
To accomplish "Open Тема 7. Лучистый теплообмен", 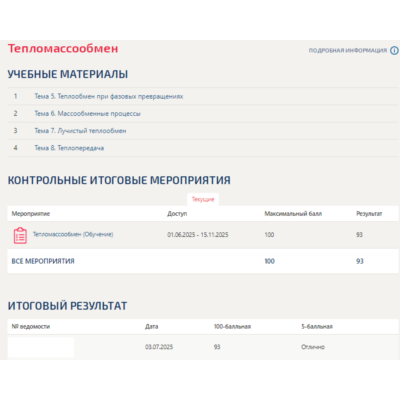I will tap(80, 131).
